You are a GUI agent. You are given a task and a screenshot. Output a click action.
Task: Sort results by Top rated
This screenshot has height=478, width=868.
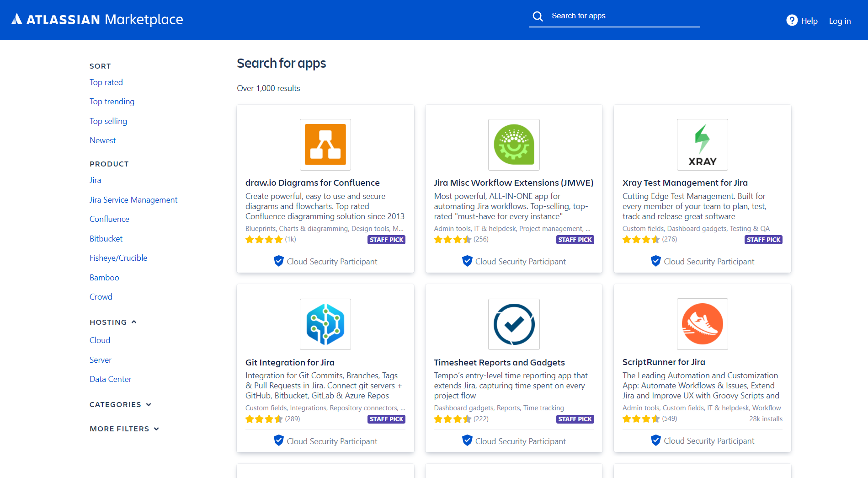[x=106, y=82]
